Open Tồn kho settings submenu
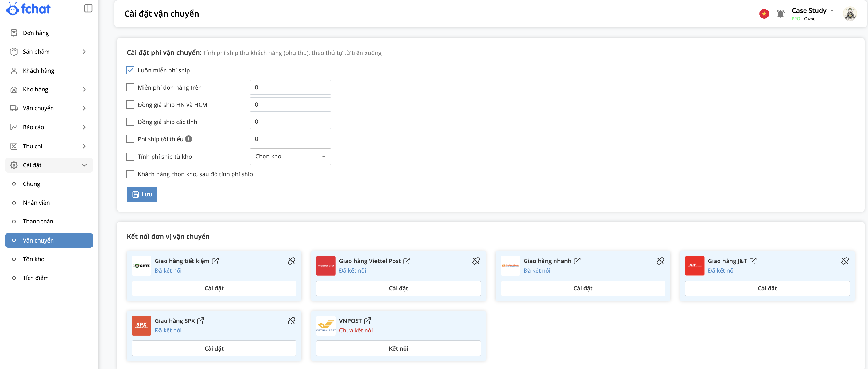This screenshot has height=369, width=868. pyautogui.click(x=33, y=259)
